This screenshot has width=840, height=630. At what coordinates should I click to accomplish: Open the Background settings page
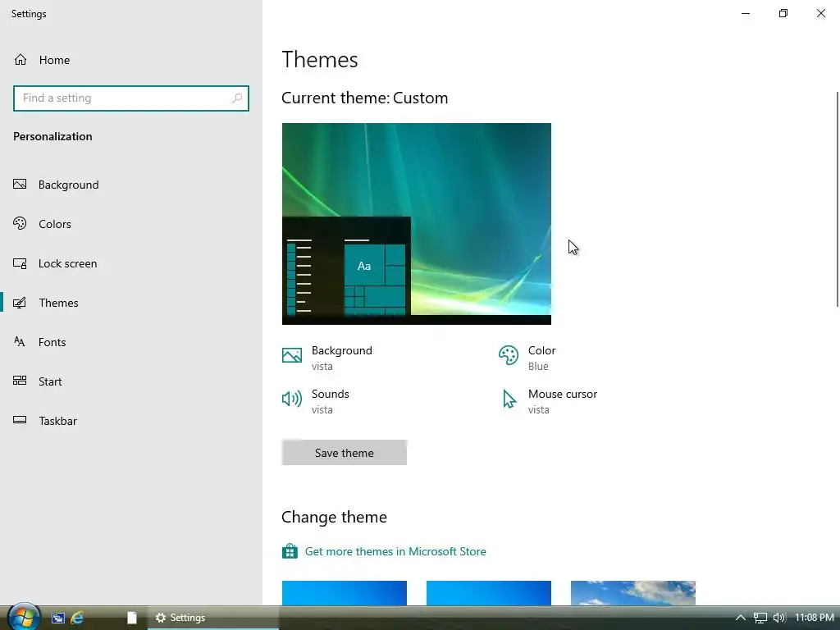(x=131, y=185)
